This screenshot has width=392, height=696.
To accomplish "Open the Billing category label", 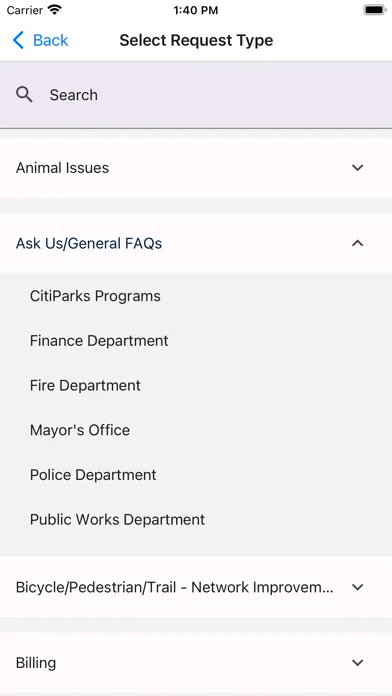I will pyautogui.click(x=36, y=663).
